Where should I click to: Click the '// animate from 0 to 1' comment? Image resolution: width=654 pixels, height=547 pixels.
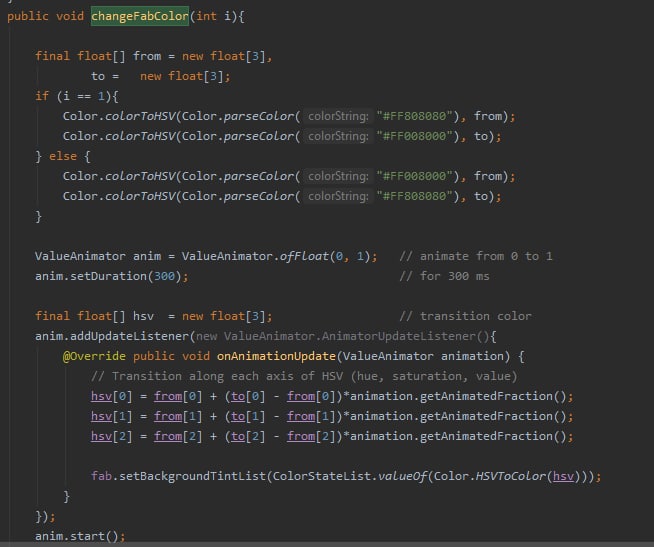(x=475, y=256)
